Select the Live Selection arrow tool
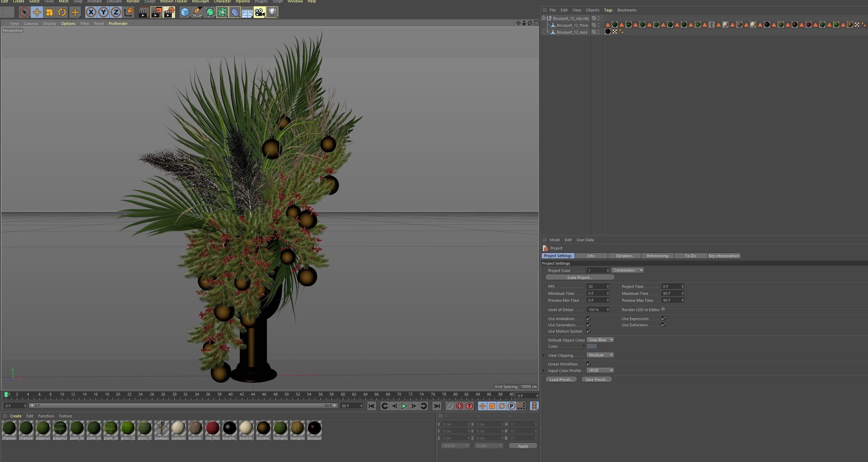The height and width of the screenshot is (462, 868). 24,12
